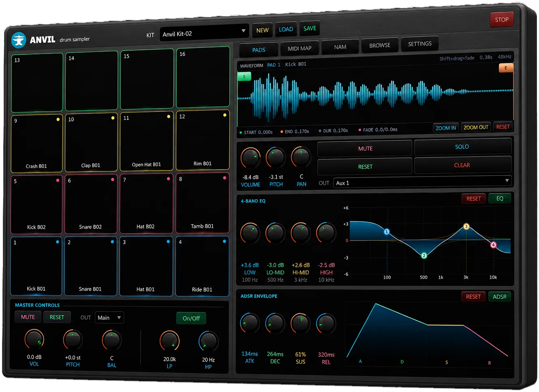Screen dimensions: 539x392
Task: Trigger pad 5 Kick B02
Action: point(36,205)
